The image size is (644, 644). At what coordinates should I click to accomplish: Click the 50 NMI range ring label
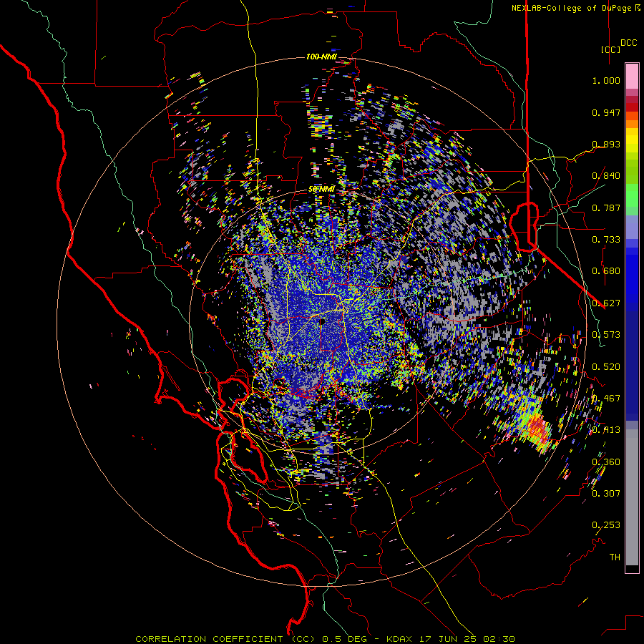pos(321,190)
